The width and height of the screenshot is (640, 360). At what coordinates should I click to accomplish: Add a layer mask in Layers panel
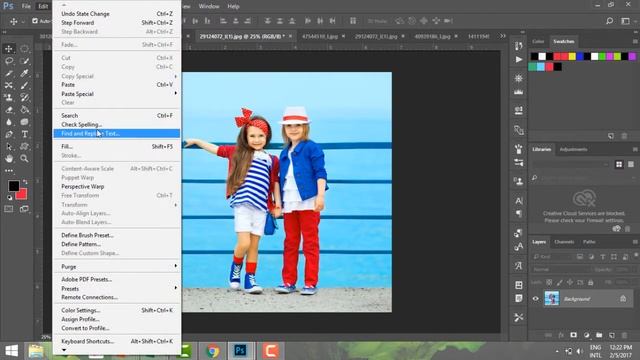tap(573, 335)
